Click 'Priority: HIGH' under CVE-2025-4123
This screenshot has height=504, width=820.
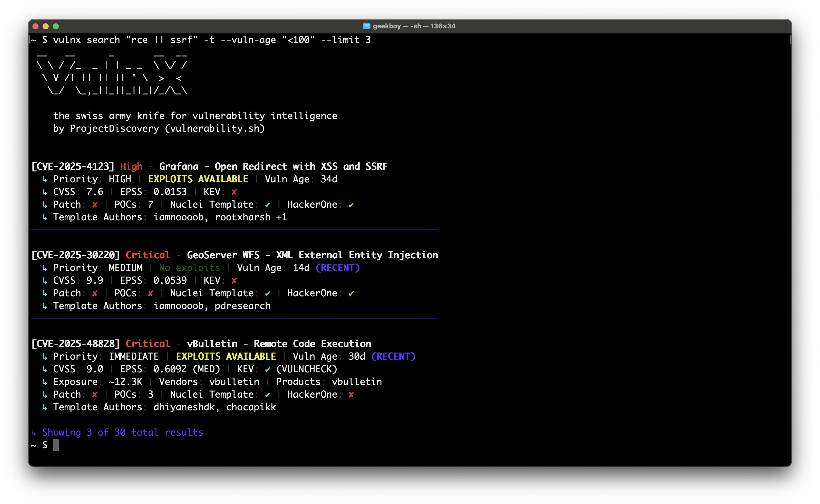coord(92,179)
